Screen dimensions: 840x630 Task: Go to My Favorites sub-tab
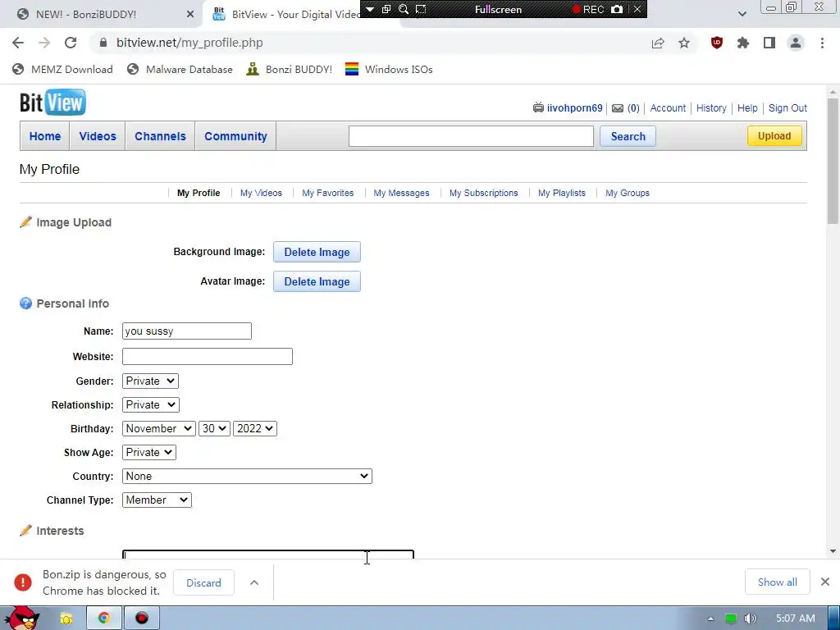point(328,193)
